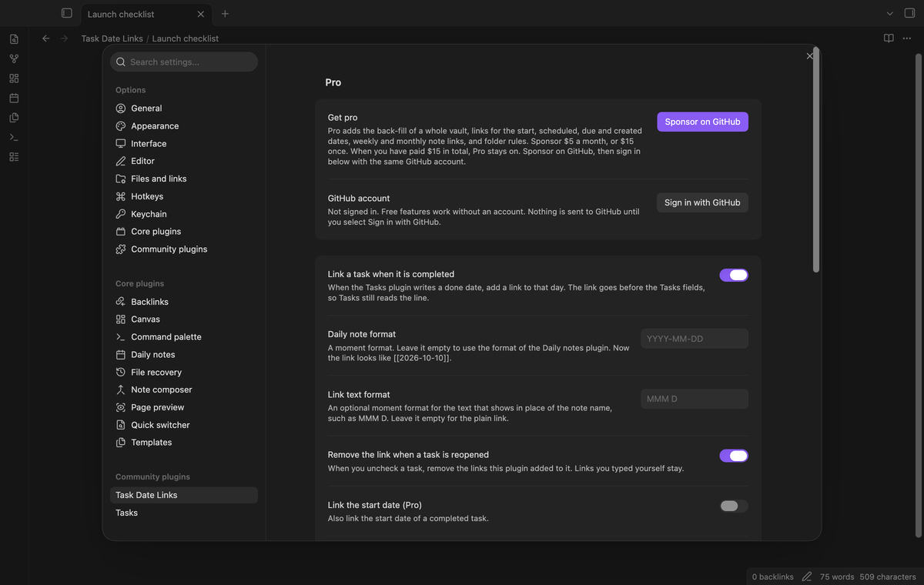Toggle Link the start date (Pro)

coord(734,506)
